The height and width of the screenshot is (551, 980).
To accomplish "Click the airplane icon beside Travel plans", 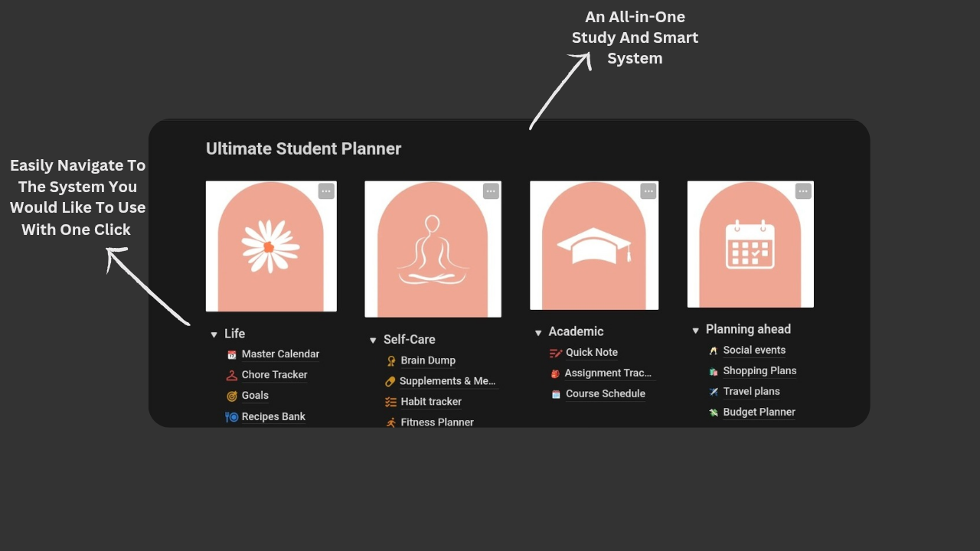I will tap(713, 391).
